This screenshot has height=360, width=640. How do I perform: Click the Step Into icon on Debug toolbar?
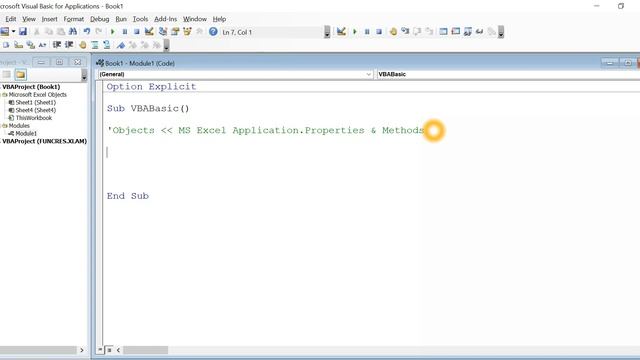[x=405, y=31]
